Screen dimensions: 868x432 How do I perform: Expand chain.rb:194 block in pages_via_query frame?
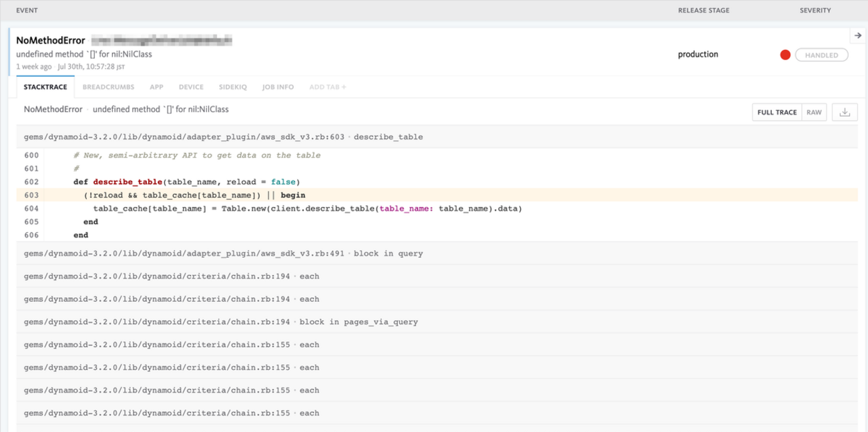pyautogui.click(x=437, y=322)
